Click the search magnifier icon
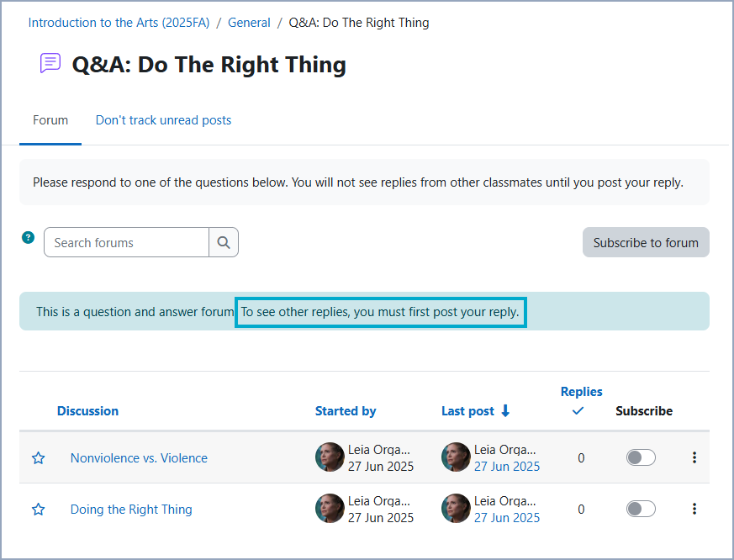734x560 pixels. [223, 242]
